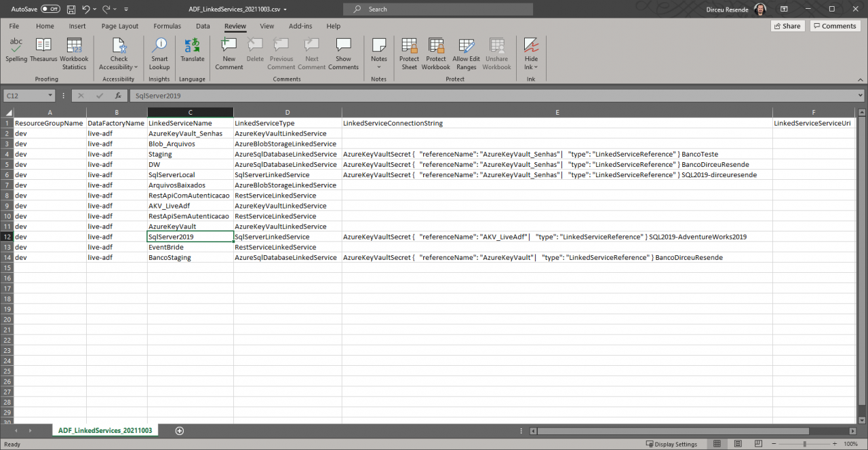Insert a New Comment
The height and width of the screenshot is (450, 868).
[x=229, y=54]
